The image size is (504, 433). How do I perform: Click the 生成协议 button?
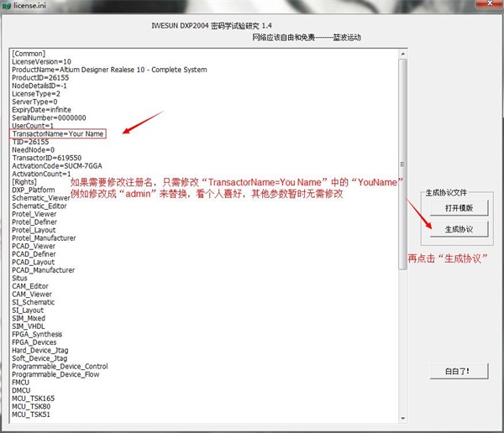tap(459, 229)
